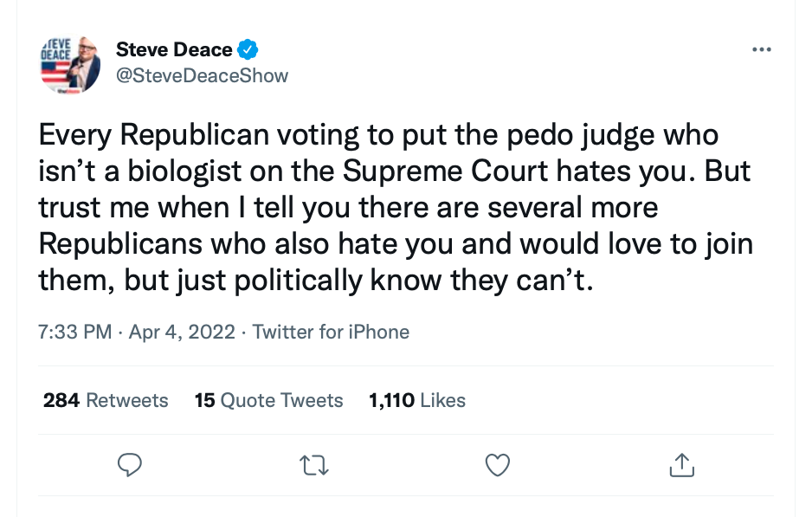Visit the @SteveDeaceShow handle link
This screenshot has width=812, height=517.
(202, 75)
